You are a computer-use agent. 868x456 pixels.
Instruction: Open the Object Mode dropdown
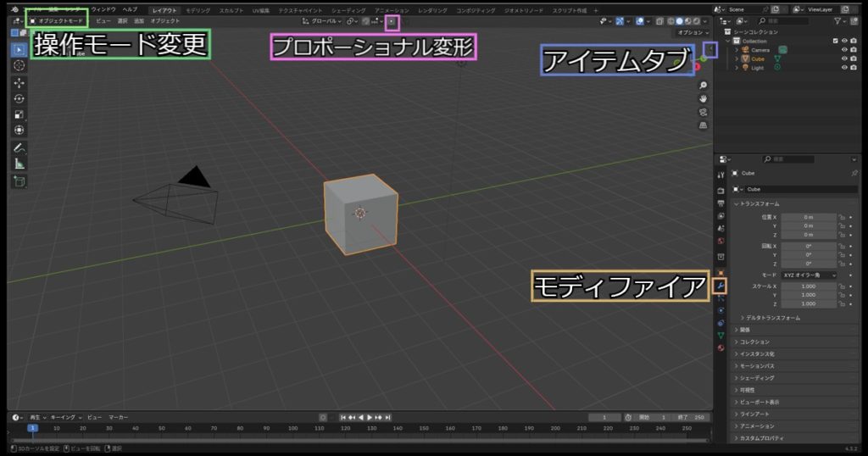tap(57, 21)
